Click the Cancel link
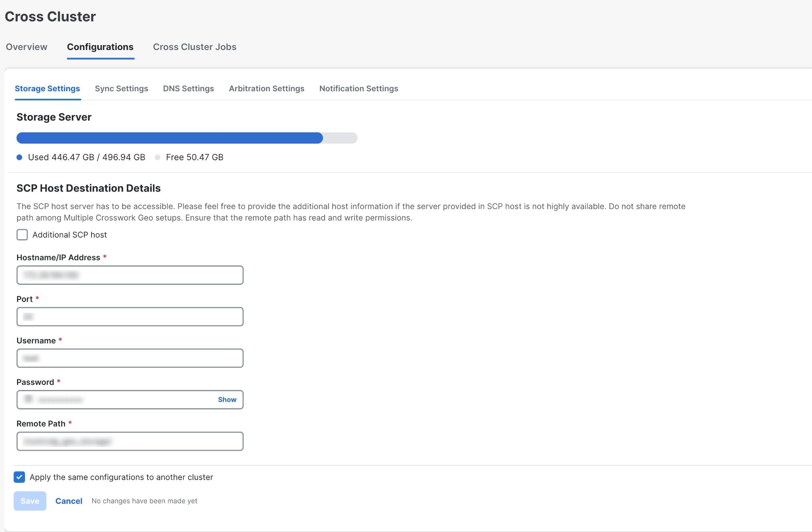This screenshot has height=532, width=812. pos(69,501)
